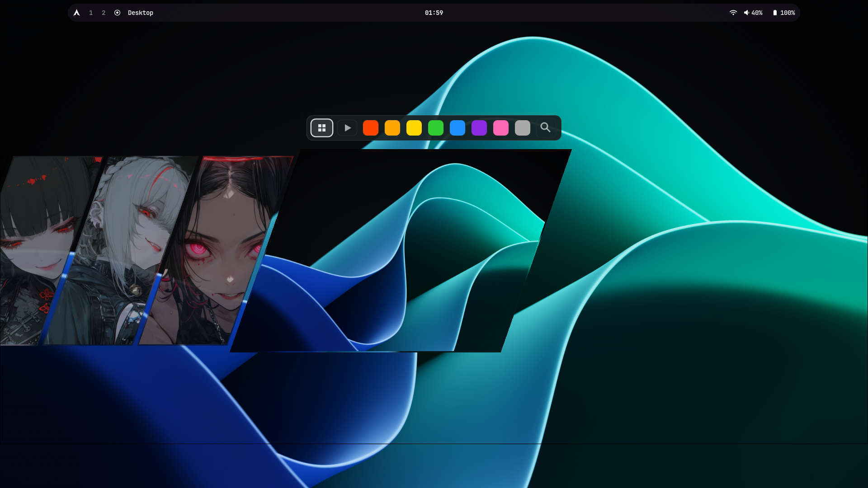The width and height of the screenshot is (868, 488).
Task: Select the green color filter swatch
Action: (436, 128)
